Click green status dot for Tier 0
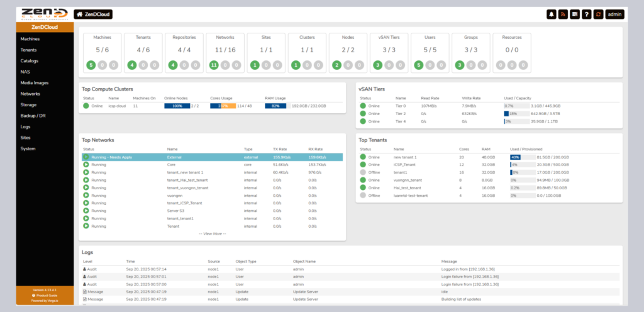 pyautogui.click(x=363, y=106)
